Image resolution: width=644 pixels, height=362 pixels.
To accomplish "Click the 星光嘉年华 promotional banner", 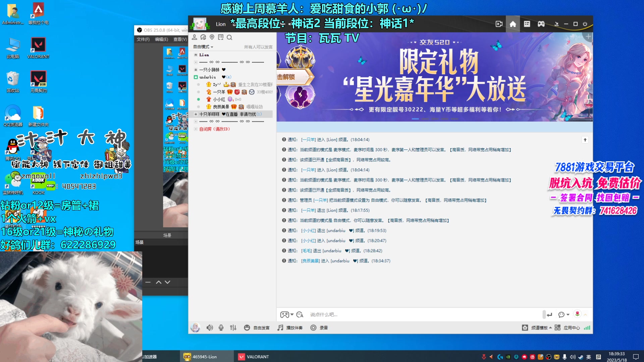I will click(435, 77).
